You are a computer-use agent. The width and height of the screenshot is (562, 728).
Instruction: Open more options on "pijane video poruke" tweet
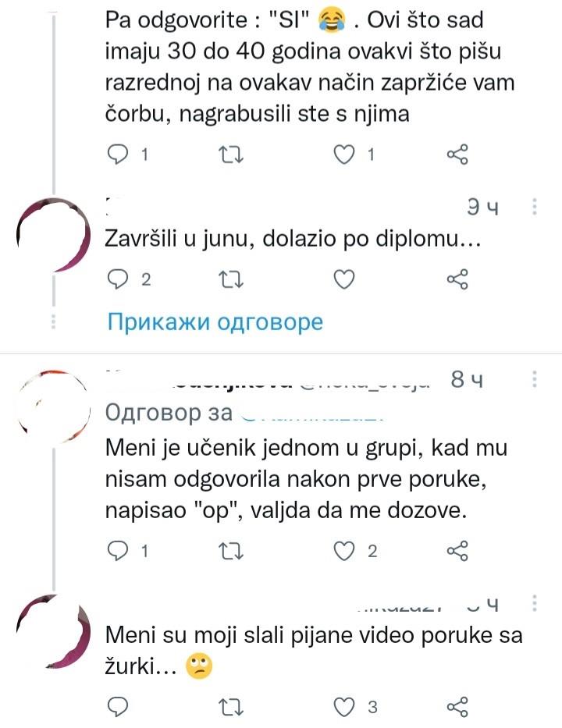click(x=535, y=605)
